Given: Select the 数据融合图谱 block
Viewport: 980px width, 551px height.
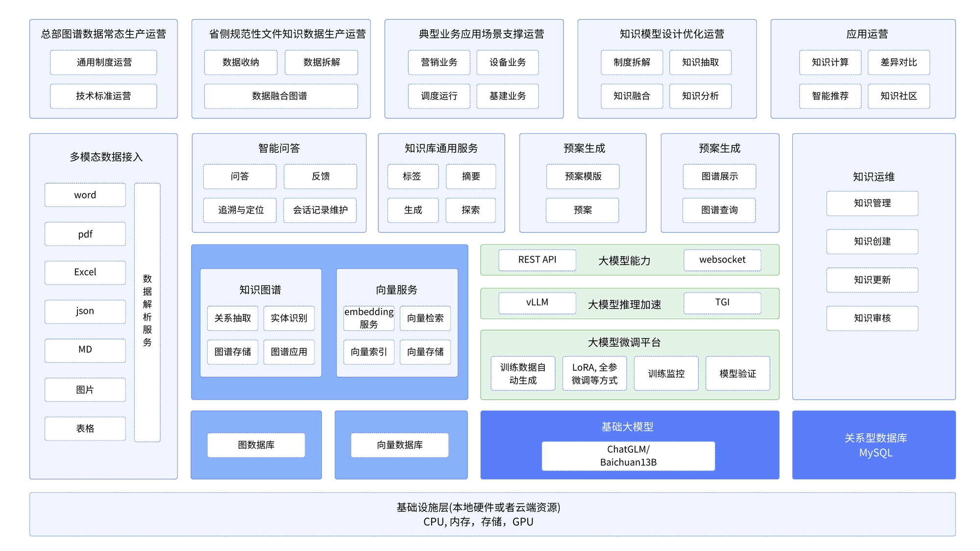Looking at the screenshot, I should [x=280, y=96].
